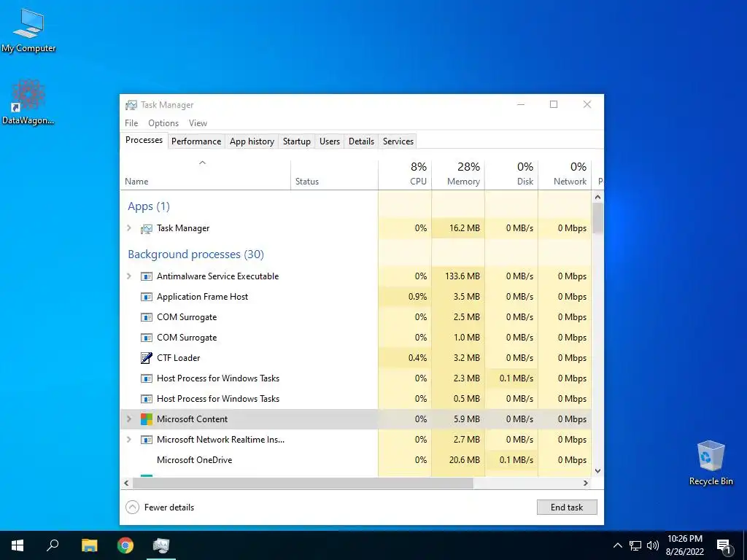The width and height of the screenshot is (747, 560).
Task: Open the notification action center
Action: [724, 546]
